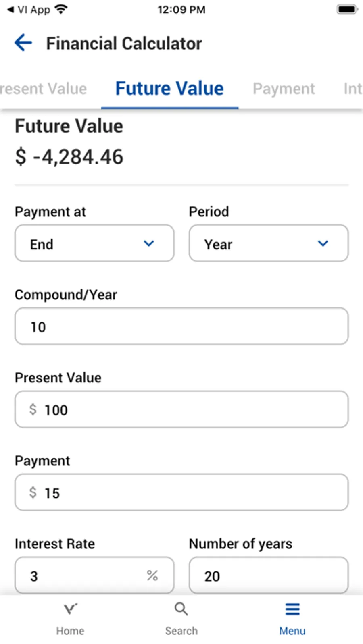Viewport: 363px width, 644px height.
Task: Focus the Present Value input field
Action: 181,409
